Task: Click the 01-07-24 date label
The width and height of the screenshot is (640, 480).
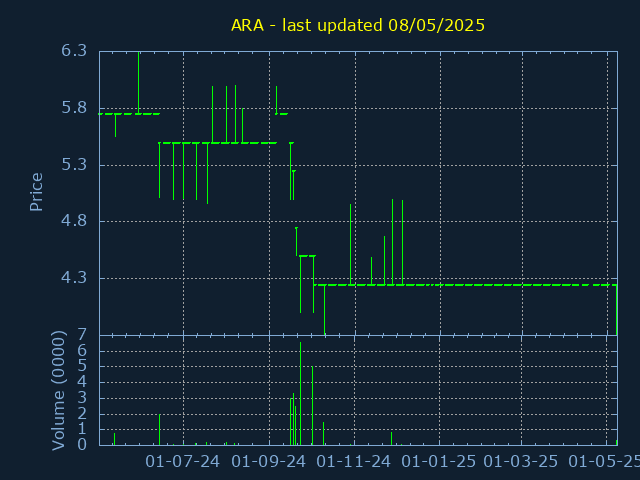Action: pyautogui.click(x=182, y=462)
